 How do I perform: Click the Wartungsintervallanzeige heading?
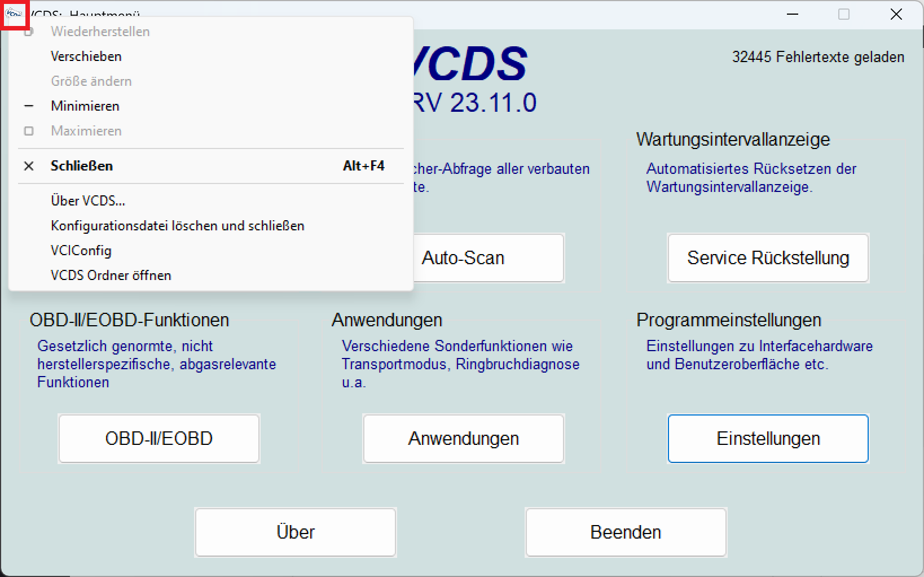pyautogui.click(x=733, y=139)
